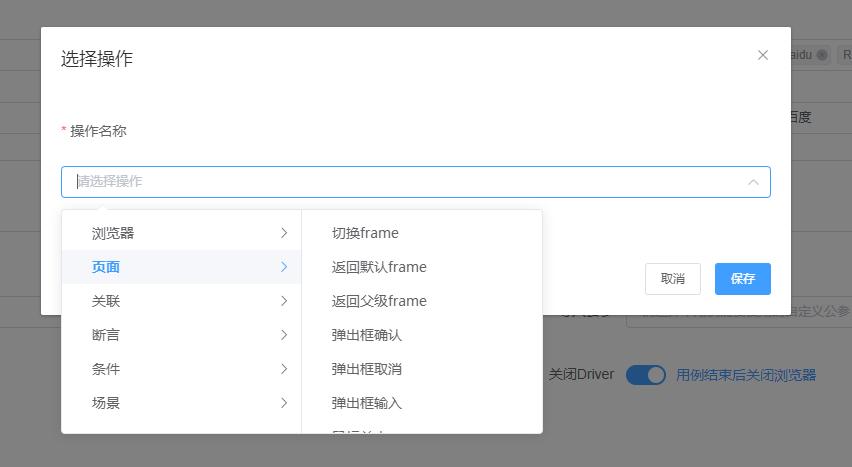The image size is (852, 467).
Task: Collapse the operation dropdown arrow
Action: (x=753, y=182)
